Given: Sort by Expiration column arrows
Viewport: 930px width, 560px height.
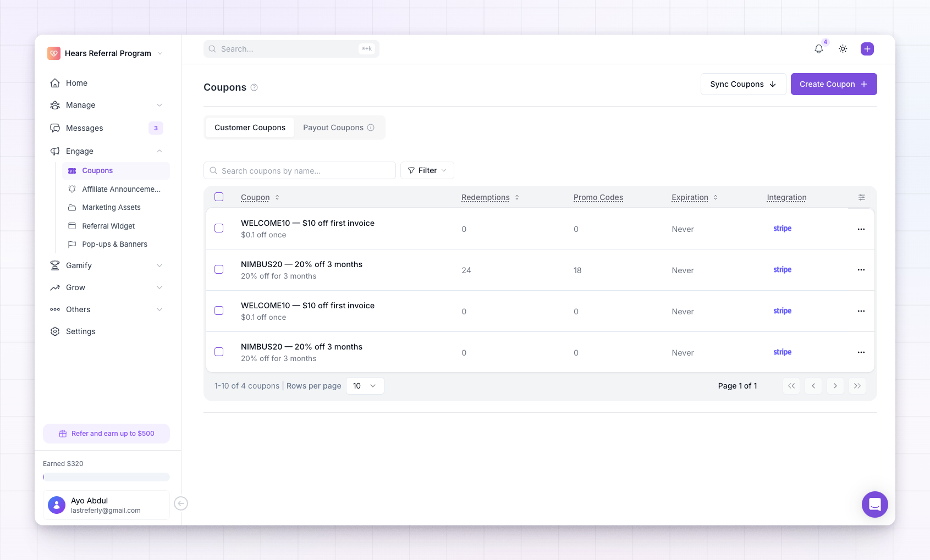Looking at the screenshot, I should [x=716, y=197].
